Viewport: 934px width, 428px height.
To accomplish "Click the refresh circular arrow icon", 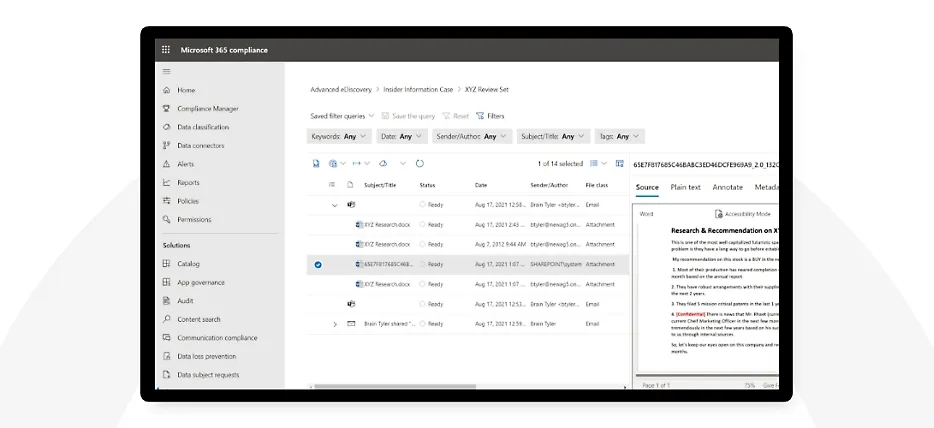I will pos(419,163).
